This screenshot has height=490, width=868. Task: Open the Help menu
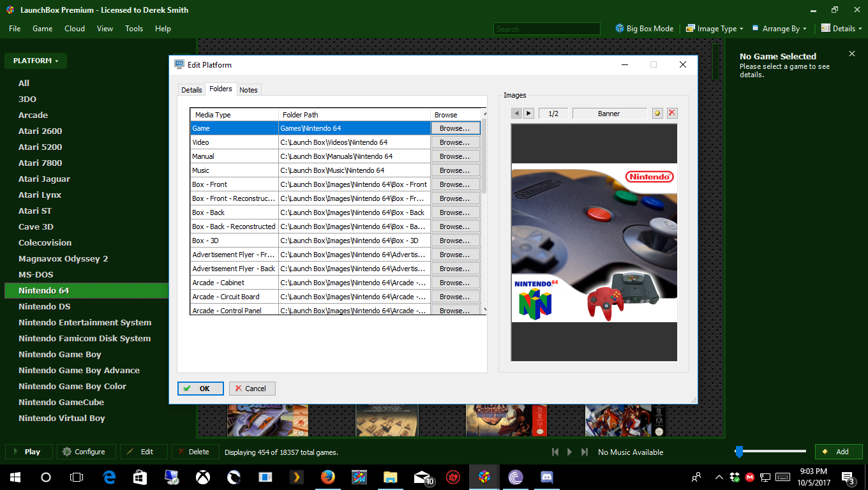[163, 29]
